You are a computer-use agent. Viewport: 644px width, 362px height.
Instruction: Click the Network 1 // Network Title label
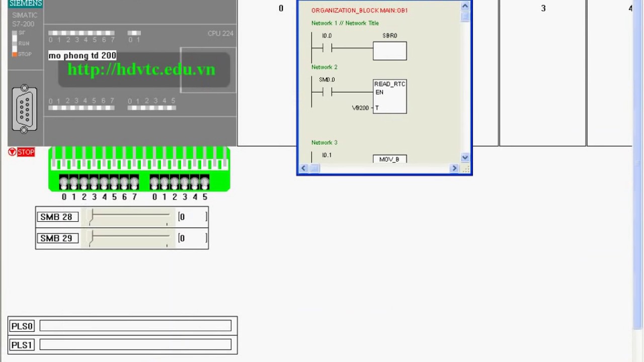(345, 23)
